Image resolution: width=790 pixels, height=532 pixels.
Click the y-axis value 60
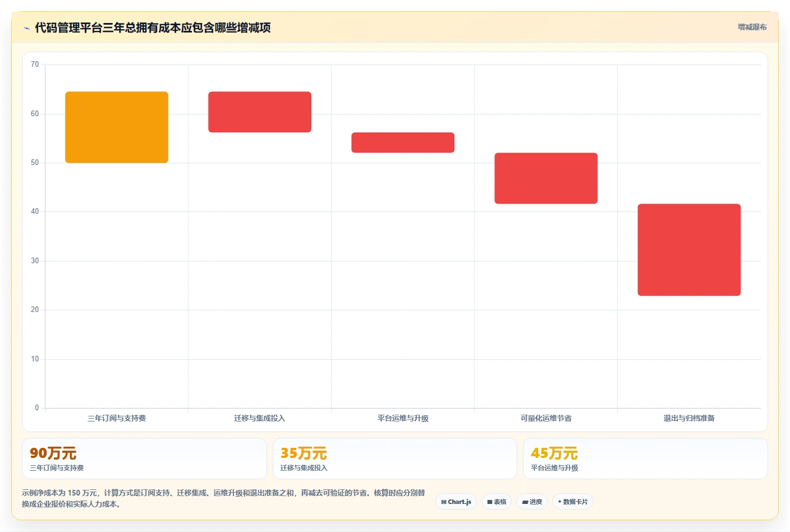pyautogui.click(x=35, y=114)
